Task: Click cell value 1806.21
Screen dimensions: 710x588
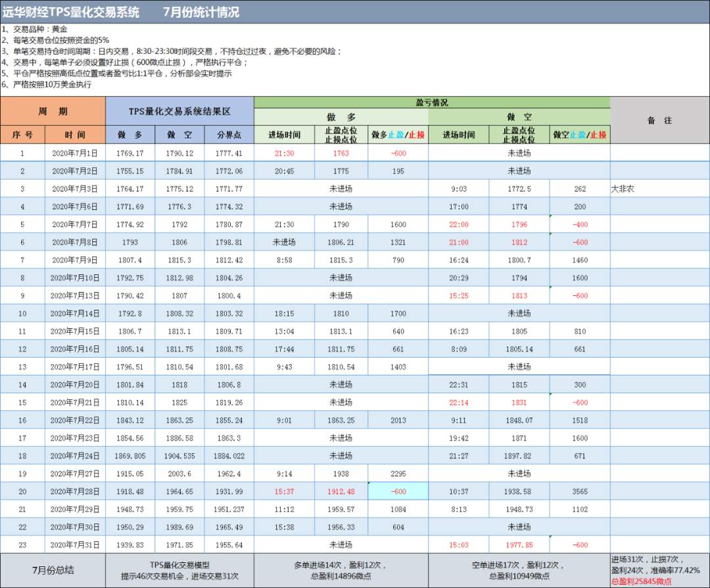Action: pyautogui.click(x=341, y=242)
